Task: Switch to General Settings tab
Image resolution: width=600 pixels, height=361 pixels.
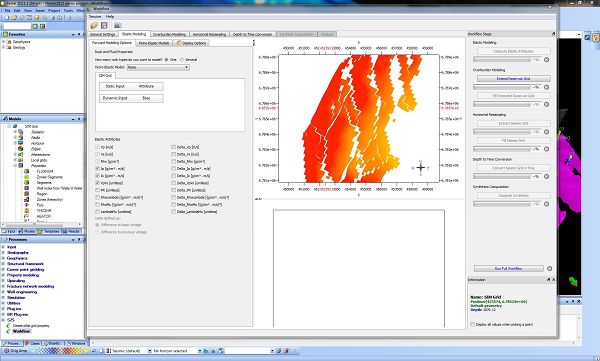Action: click(103, 34)
